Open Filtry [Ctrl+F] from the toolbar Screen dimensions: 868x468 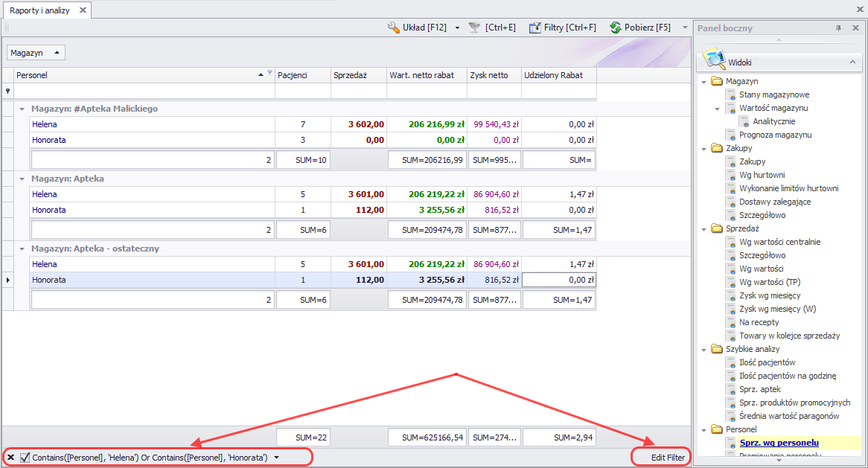pyautogui.click(x=562, y=28)
